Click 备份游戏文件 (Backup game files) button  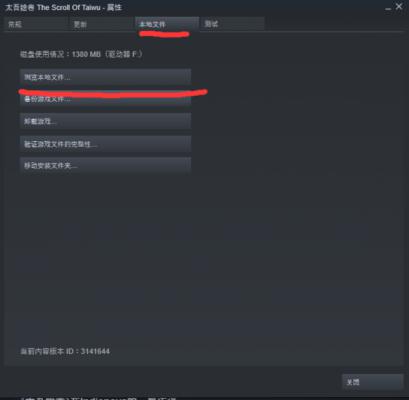click(x=105, y=99)
